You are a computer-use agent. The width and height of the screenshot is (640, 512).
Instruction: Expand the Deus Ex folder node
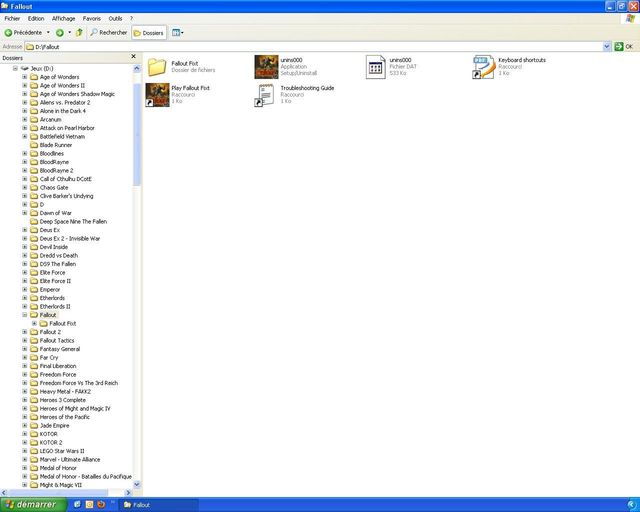click(x=25, y=230)
